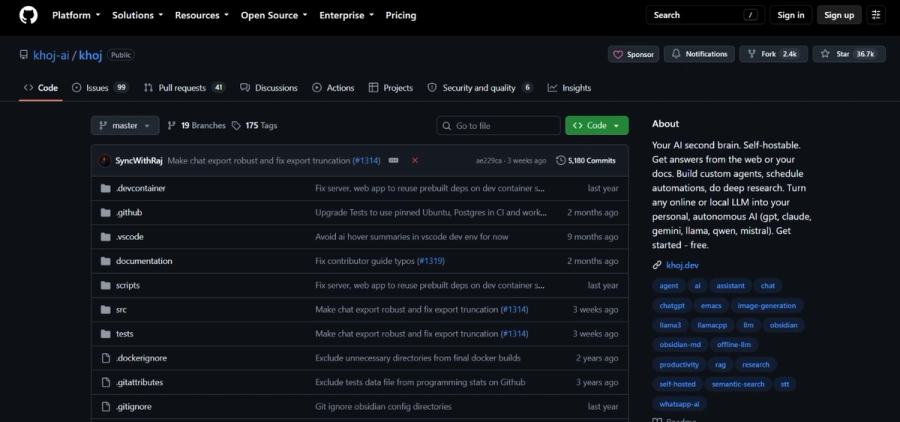Open the Solutions menu

pyautogui.click(x=137, y=16)
